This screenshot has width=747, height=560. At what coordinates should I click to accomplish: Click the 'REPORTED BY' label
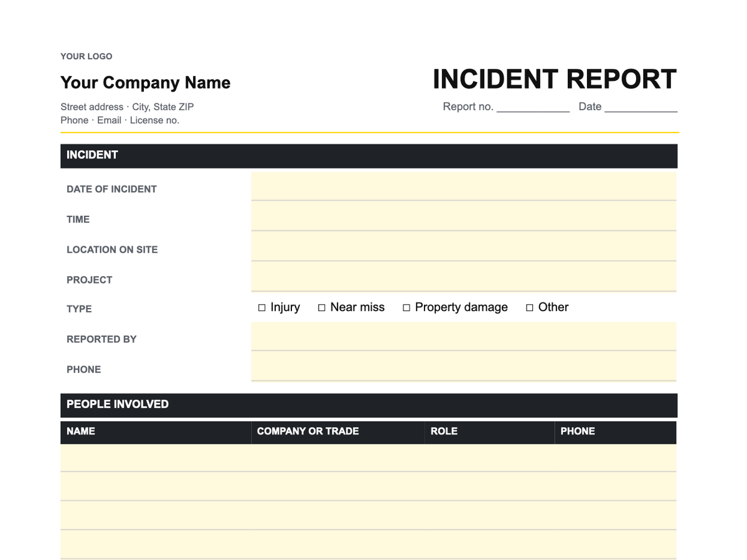(101, 339)
